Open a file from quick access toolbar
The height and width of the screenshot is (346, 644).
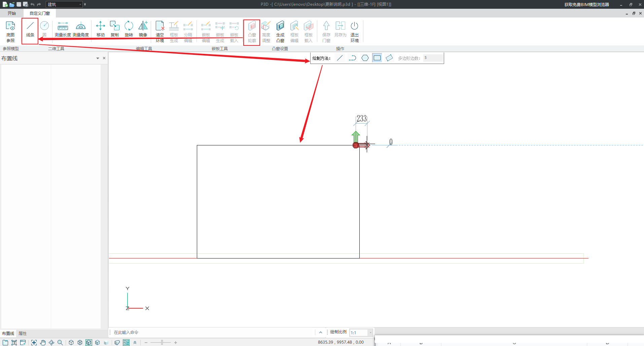[x=12, y=4]
